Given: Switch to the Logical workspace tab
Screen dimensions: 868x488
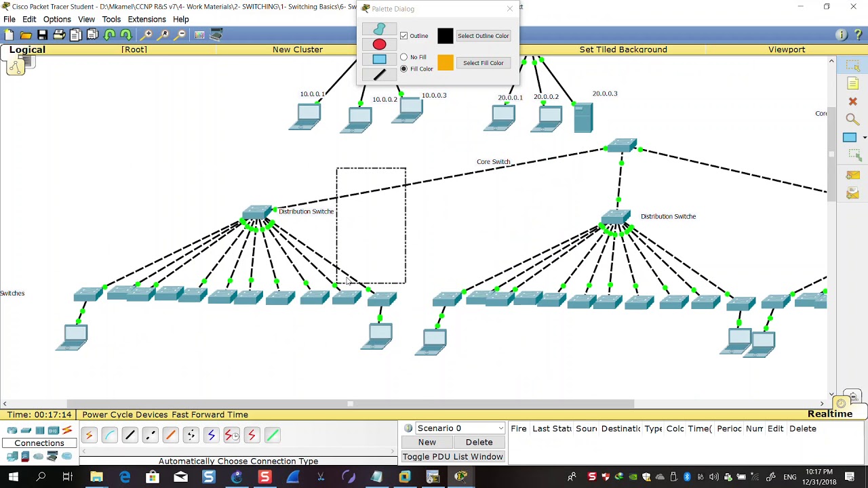Looking at the screenshot, I should 27,49.
